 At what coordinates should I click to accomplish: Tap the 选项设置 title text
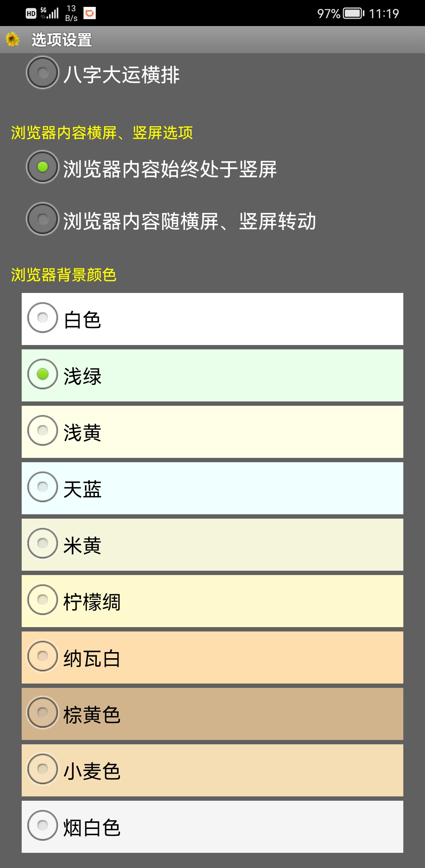pos(61,40)
